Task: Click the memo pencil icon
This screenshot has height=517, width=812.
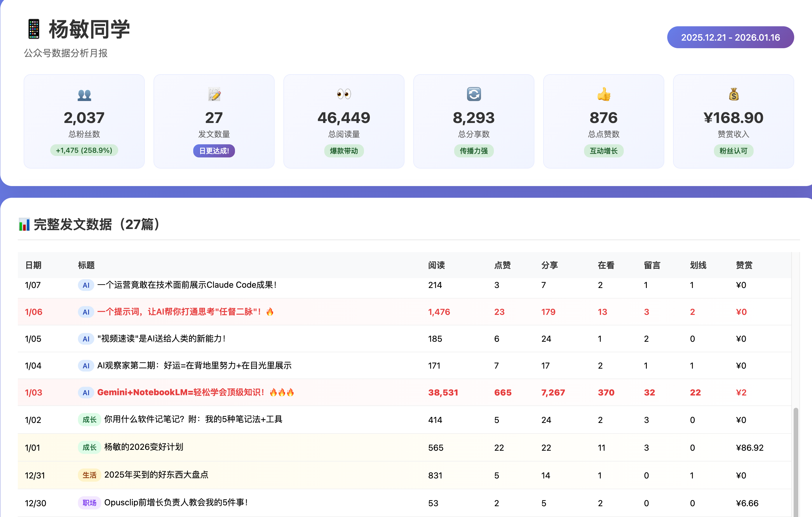Action: coord(214,94)
